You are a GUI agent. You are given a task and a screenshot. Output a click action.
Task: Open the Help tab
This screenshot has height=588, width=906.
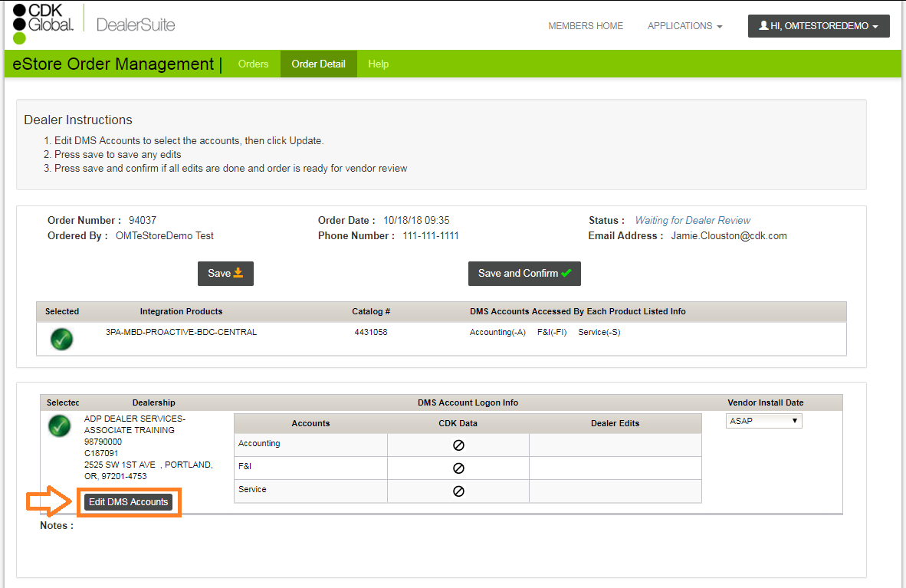[x=379, y=64]
